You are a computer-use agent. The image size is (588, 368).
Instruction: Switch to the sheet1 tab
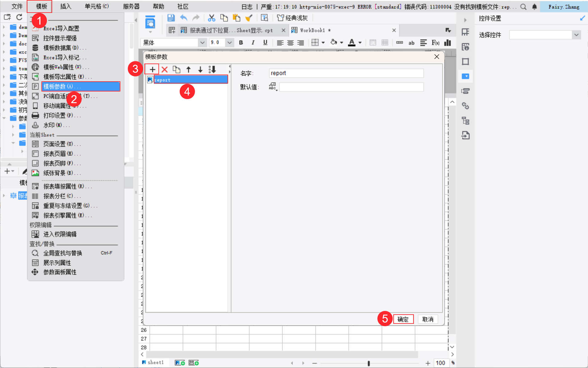[x=153, y=362]
